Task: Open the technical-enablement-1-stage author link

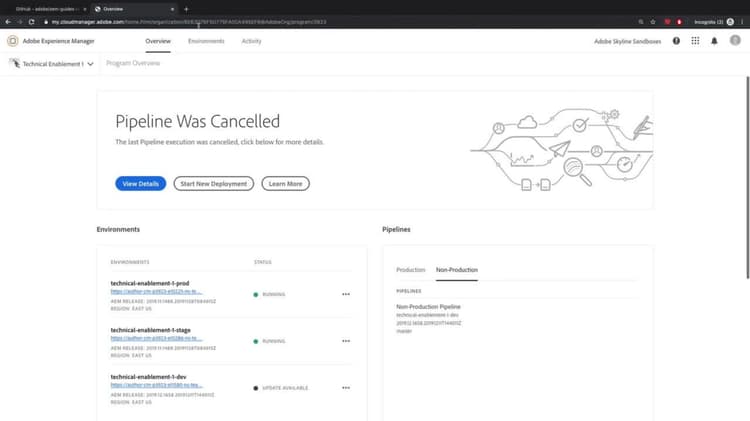Action: (156, 338)
